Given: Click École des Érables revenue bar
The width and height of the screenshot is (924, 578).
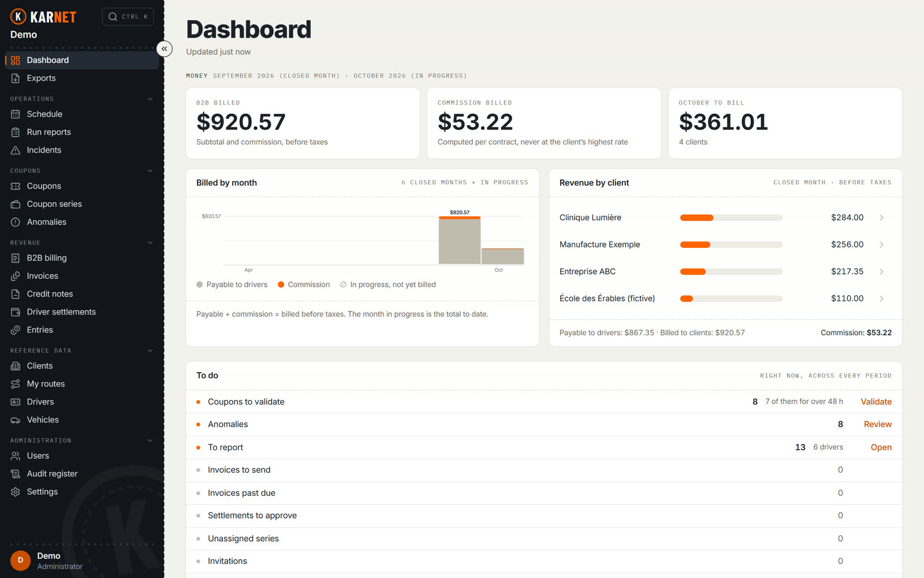Looking at the screenshot, I should [731, 299].
